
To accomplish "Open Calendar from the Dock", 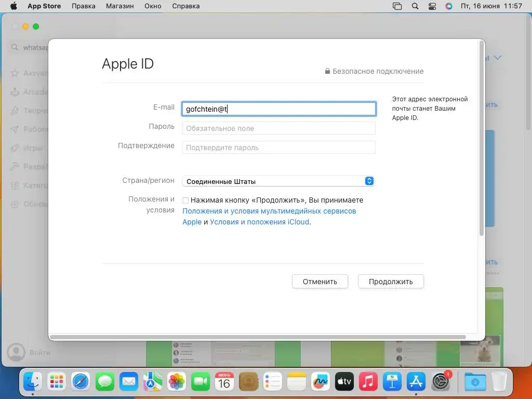I will click(224, 382).
